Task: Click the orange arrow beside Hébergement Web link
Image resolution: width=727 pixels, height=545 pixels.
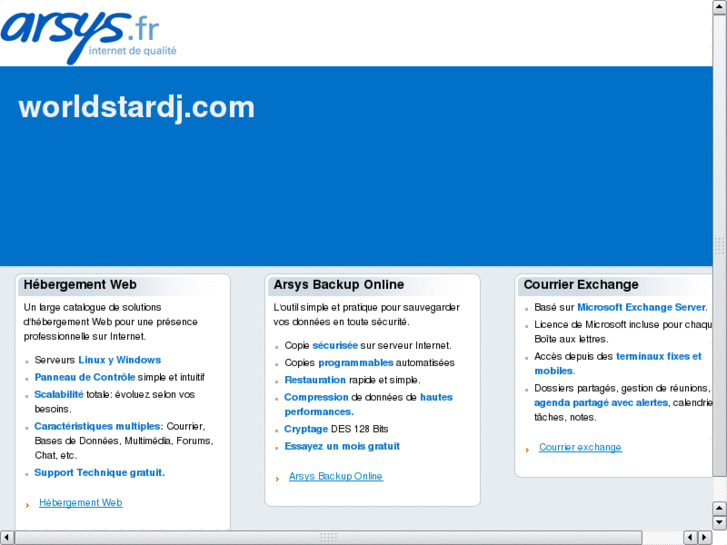Action: (x=27, y=505)
